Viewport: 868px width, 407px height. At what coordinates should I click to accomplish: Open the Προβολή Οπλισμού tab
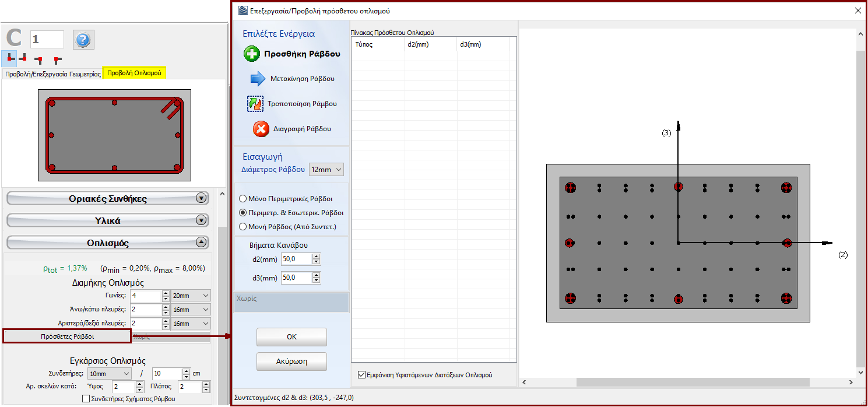[135, 73]
